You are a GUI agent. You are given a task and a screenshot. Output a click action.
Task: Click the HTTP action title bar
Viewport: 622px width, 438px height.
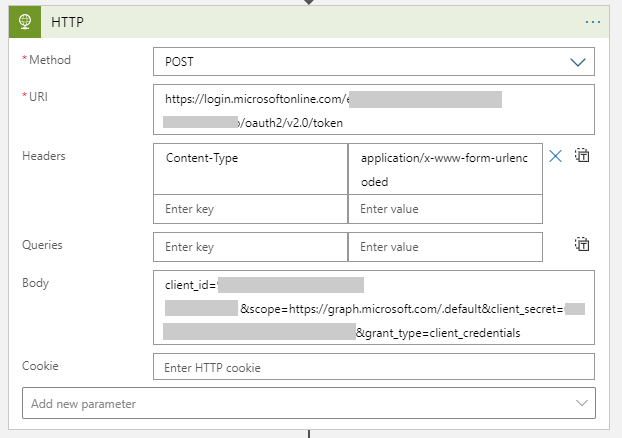click(x=300, y=21)
